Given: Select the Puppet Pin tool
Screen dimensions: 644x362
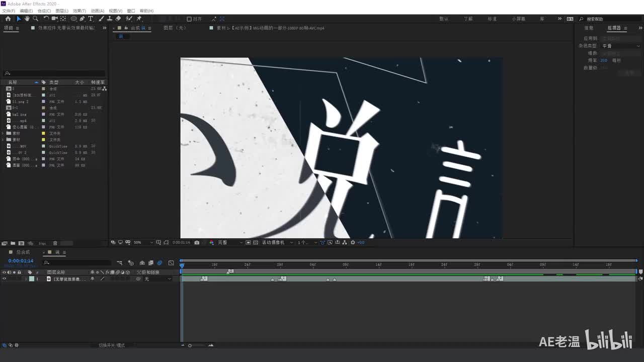Looking at the screenshot, I should [139, 19].
